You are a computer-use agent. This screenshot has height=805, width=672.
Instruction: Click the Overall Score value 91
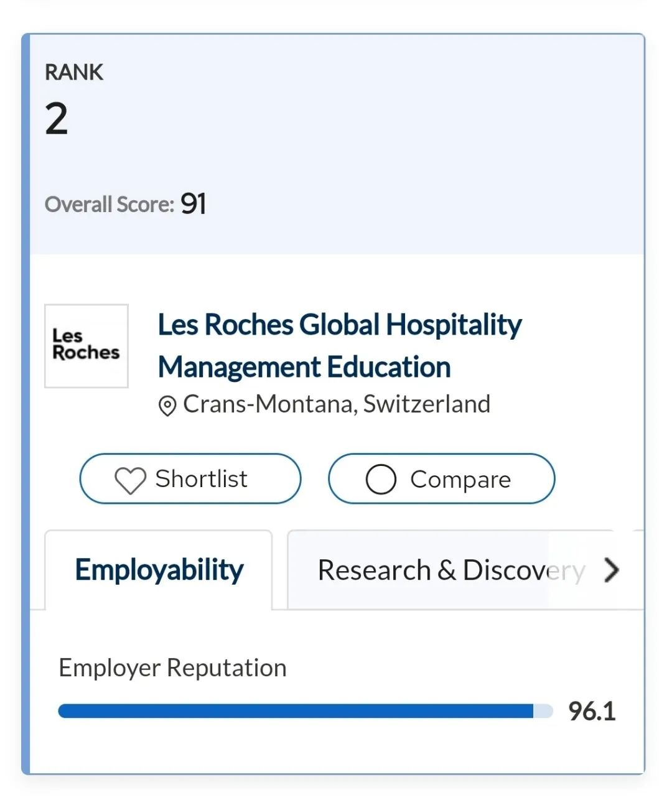pyautogui.click(x=194, y=204)
